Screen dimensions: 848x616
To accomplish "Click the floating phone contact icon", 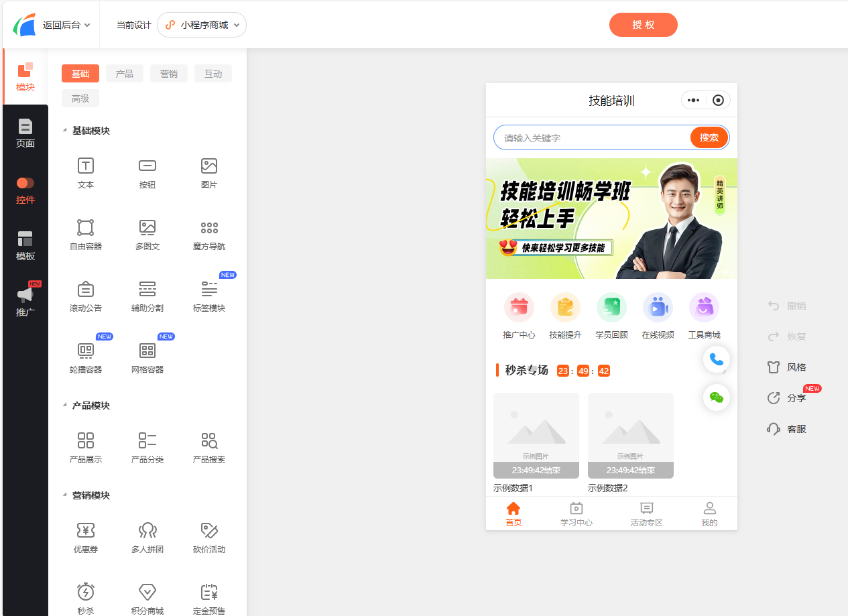I will [x=717, y=359].
